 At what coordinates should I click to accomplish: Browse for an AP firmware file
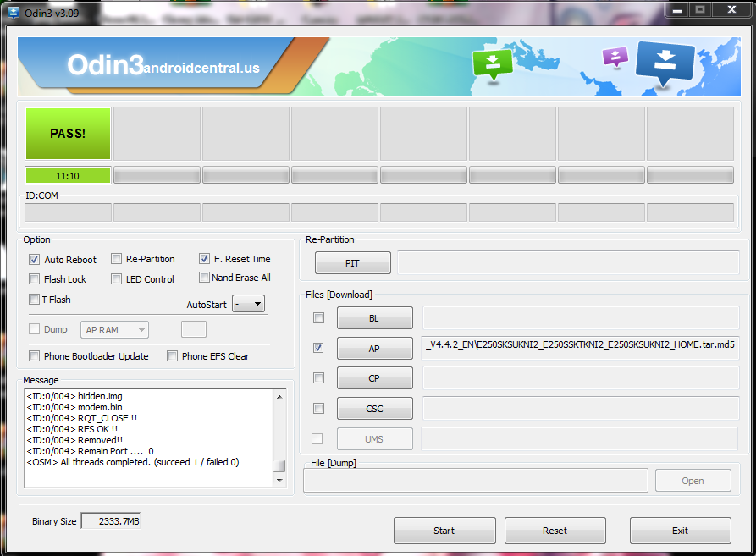(375, 349)
